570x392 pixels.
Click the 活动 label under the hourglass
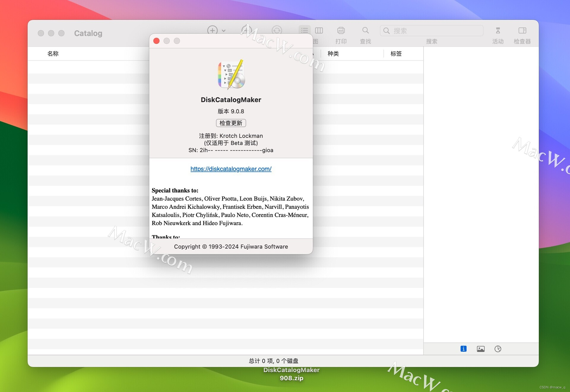498,42
